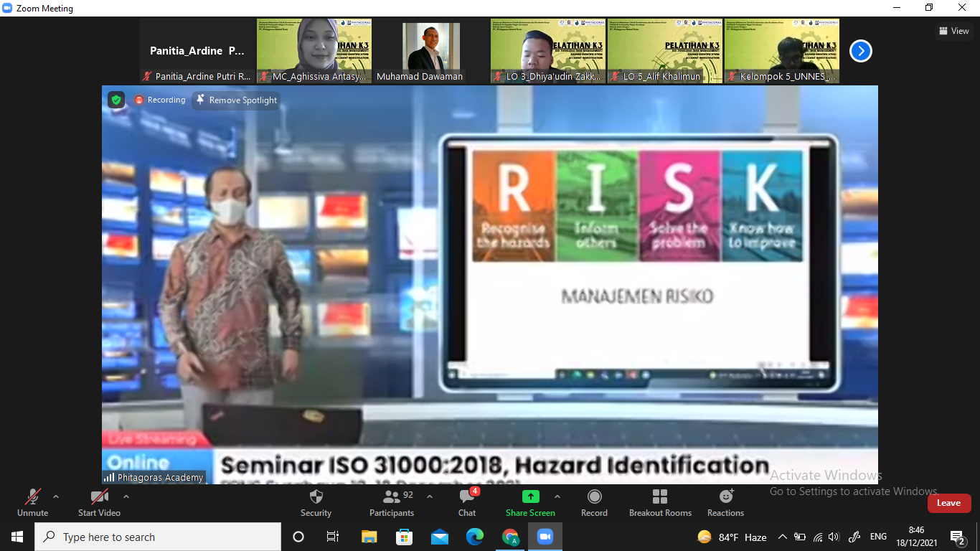Start Video using the camera button
This screenshot has height=551, width=980.
[99, 502]
